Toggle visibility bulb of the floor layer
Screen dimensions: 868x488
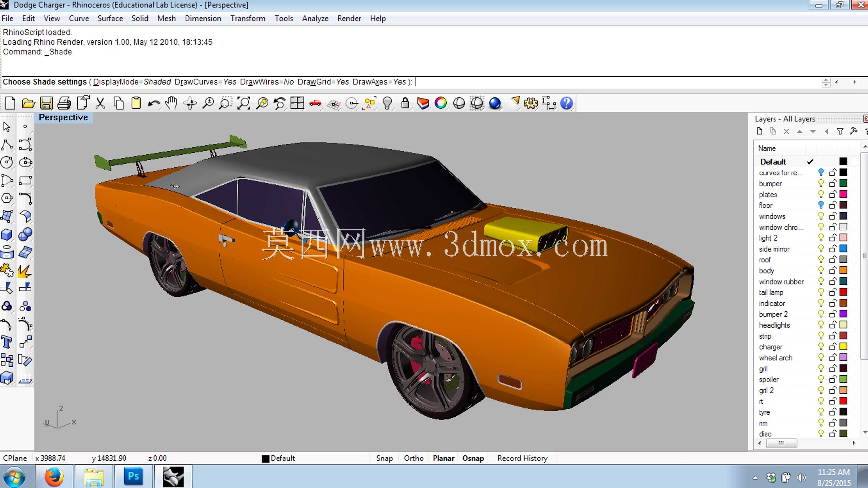coord(821,205)
